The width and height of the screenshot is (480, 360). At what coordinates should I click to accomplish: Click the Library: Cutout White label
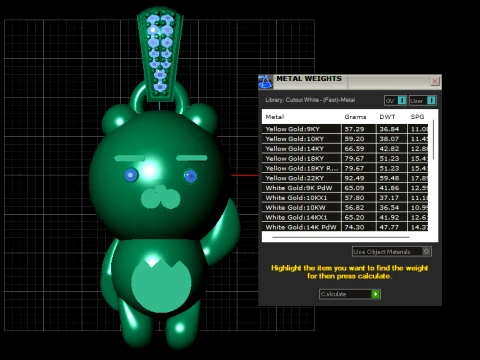tap(310, 100)
